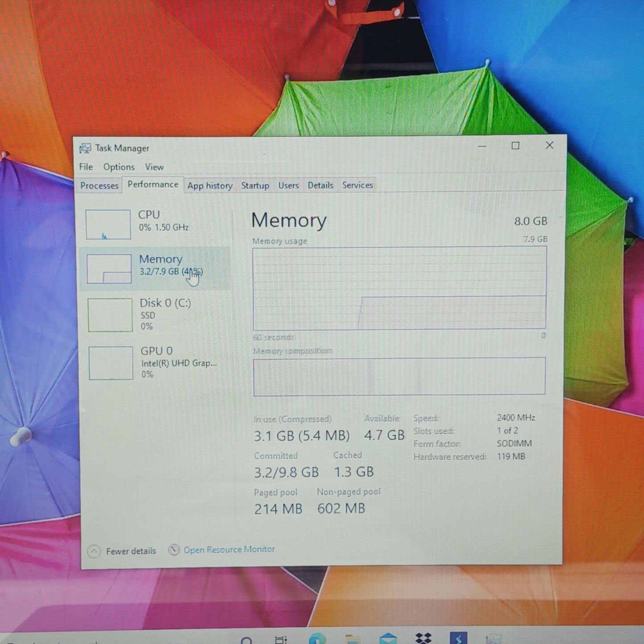Screen dimensions: 644x644
Task: Click the Task Manager title bar icon
Action: (x=85, y=148)
